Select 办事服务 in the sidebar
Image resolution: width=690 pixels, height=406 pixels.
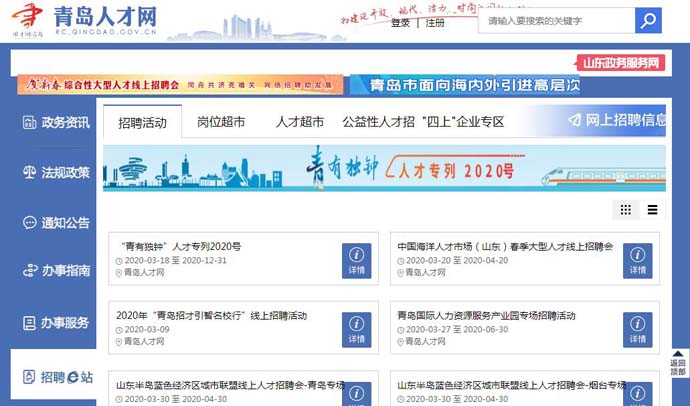[x=56, y=322]
